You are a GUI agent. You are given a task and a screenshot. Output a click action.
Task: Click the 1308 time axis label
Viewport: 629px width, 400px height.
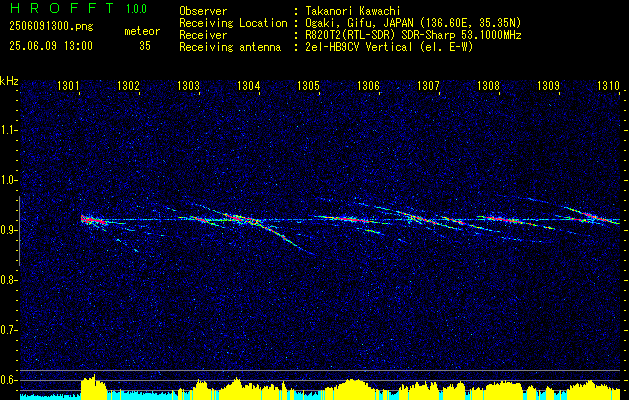(489, 85)
